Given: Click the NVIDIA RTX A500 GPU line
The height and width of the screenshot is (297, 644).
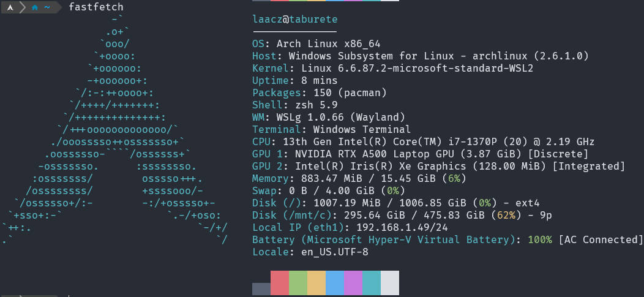Looking at the screenshot, I should coord(420,154).
